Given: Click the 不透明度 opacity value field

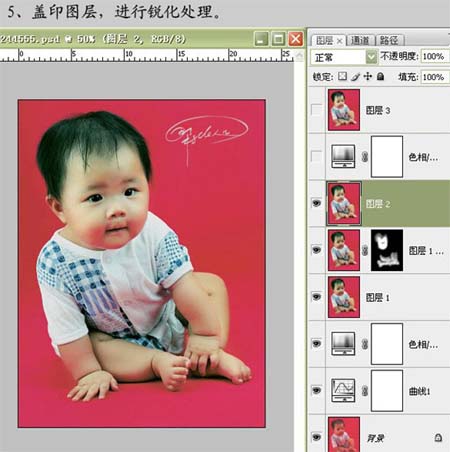Looking at the screenshot, I should click(434, 56).
